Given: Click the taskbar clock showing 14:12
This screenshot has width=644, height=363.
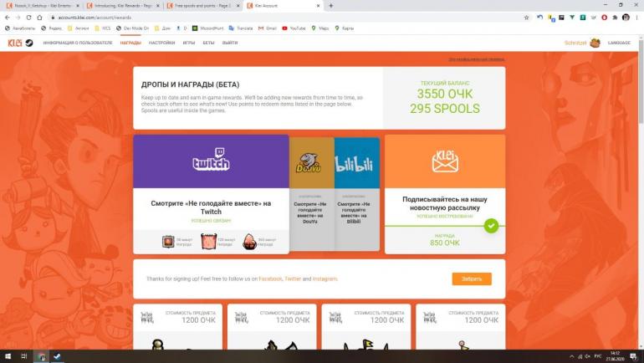Looking at the screenshot, I should tap(615, 356).
